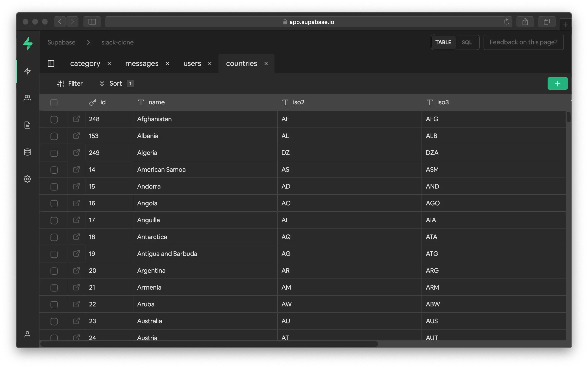
Task: Select the header checkbox to select all rows
Action: [x=54, y=102]
